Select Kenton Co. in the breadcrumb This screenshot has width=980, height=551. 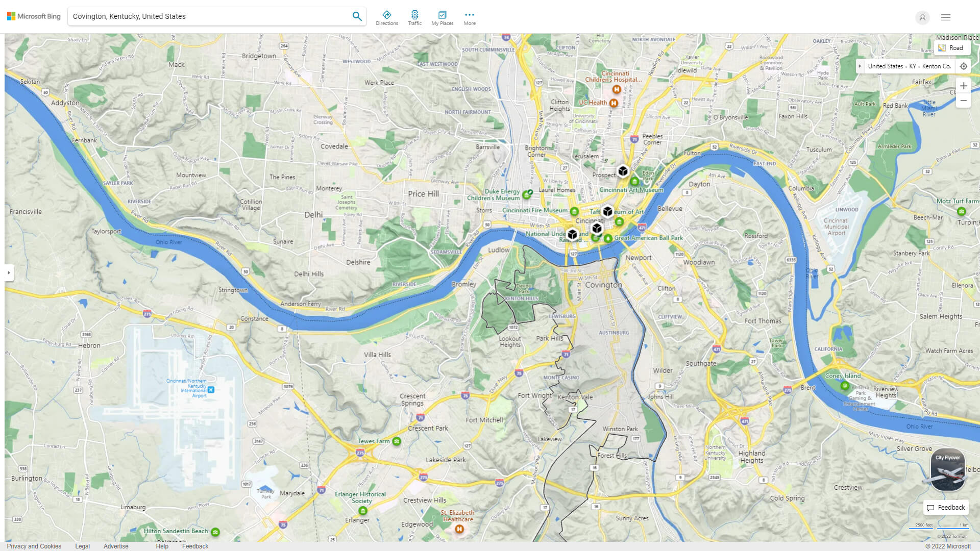[x=936, y=66]
